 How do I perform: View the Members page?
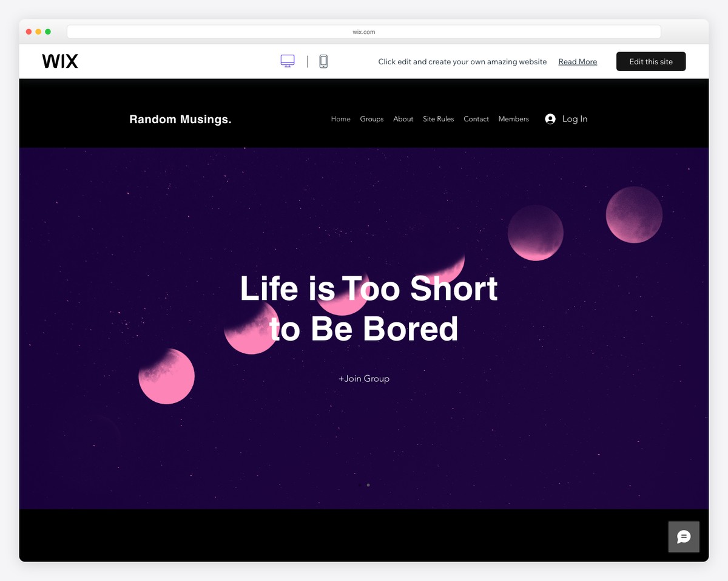(x=513, y=119)
